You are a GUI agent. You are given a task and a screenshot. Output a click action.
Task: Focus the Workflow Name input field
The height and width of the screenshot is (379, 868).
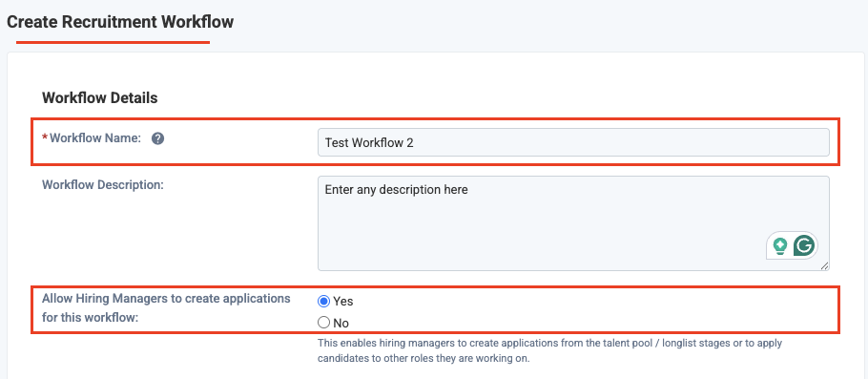[x=573, y=142]
